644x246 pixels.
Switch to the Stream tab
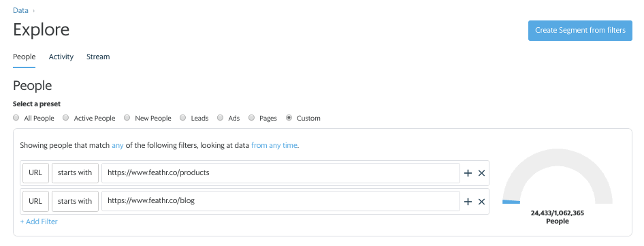pyautogui.click(x=98, y=57)
